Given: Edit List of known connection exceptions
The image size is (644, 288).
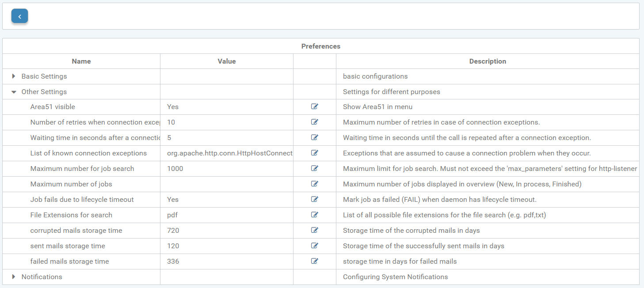Looking at the screenshot, I should click(314, 153).
